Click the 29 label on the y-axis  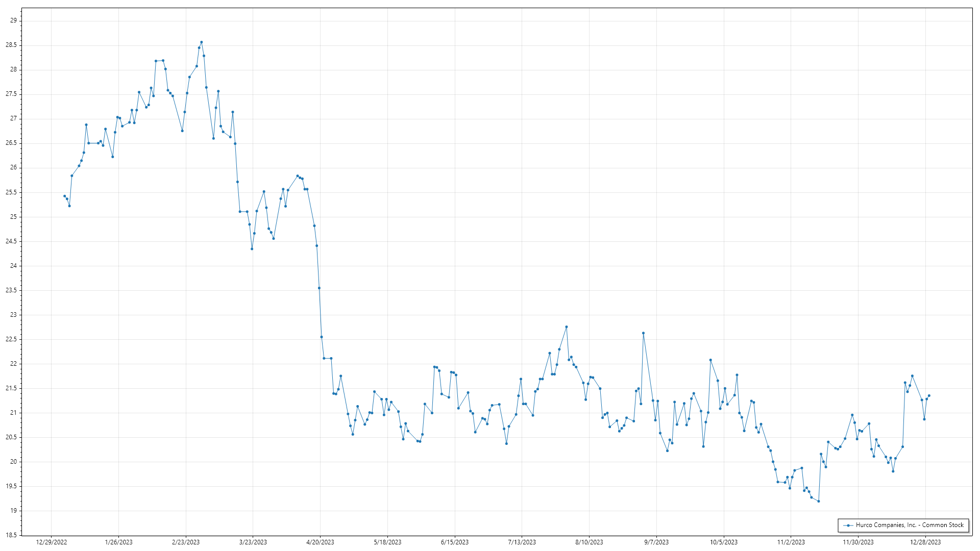13,20
